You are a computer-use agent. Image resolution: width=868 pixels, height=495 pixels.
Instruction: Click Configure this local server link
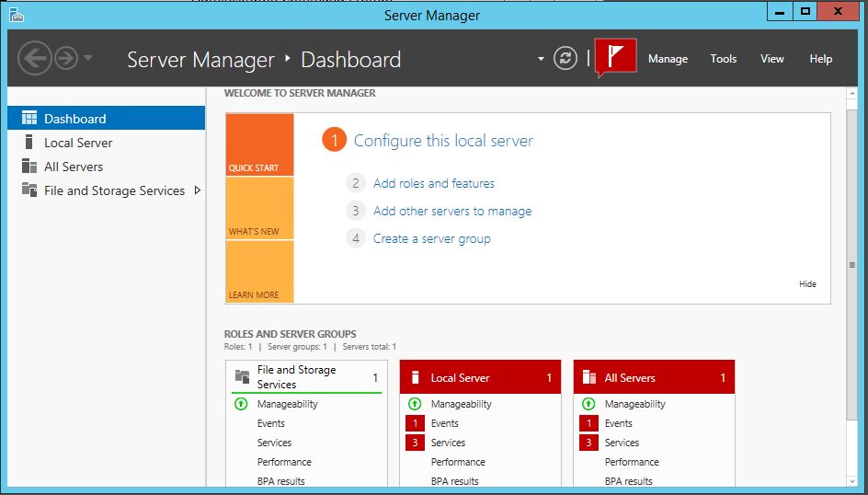(x=443, y=141)
